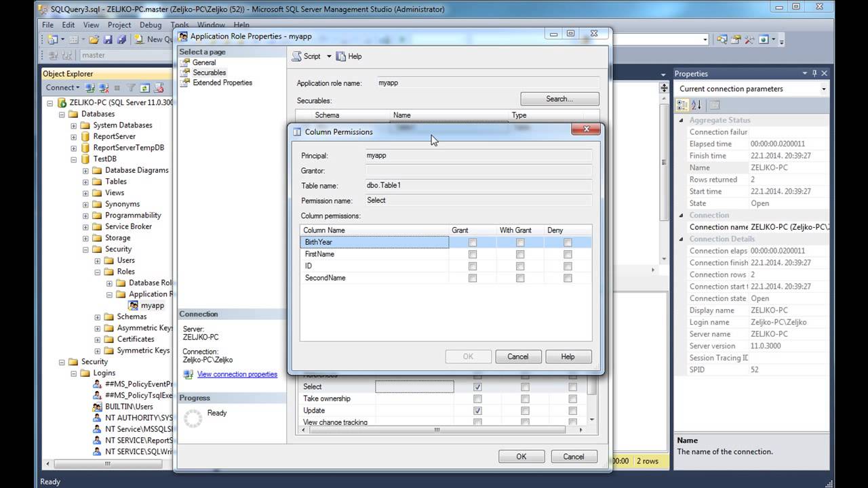868x488 pixels.
Task: Click the Save All toolbar icon
Action: tap(121, 39)
